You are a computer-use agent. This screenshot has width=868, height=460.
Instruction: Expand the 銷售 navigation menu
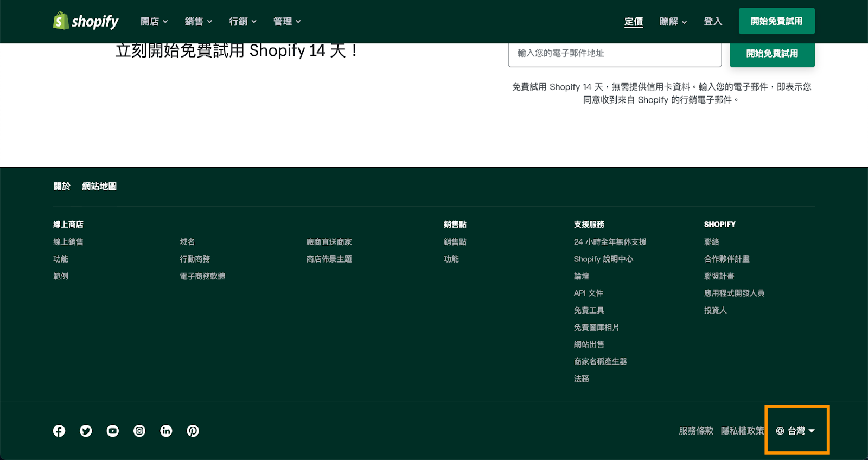pyautogui.click(x=199, y=22)
